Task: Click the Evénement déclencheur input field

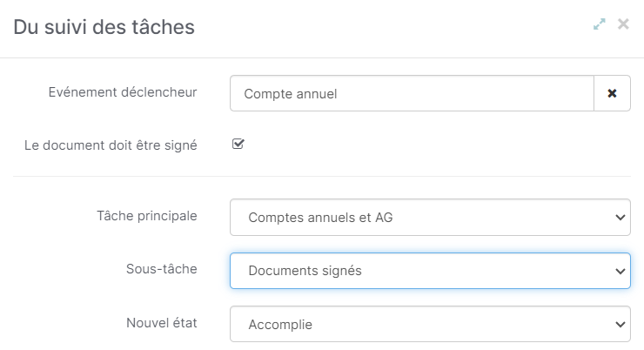Action: point(412,93)
